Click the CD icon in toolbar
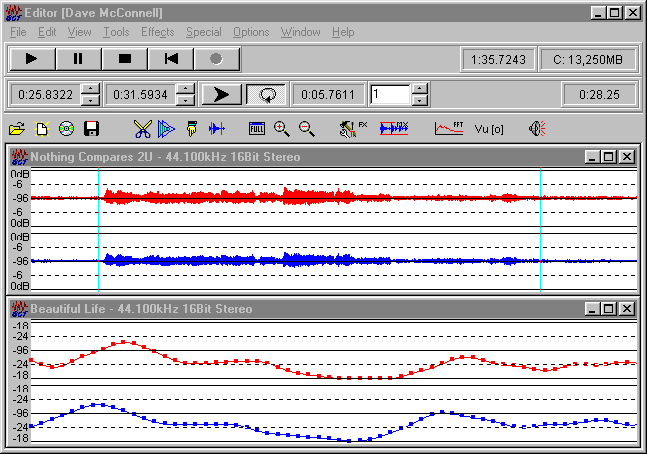This screenshot has height=454, width=647. tap(66, 128)
